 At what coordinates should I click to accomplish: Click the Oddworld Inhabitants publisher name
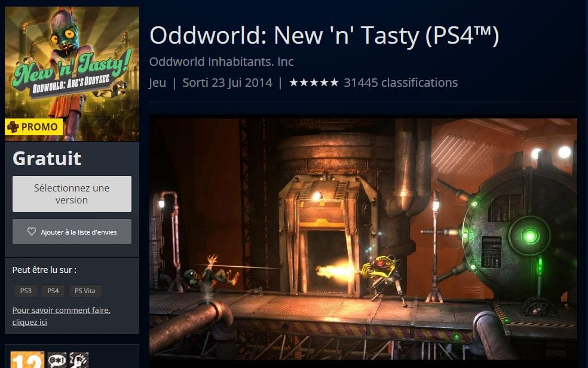pyautogui.click(x=221, y=62)
